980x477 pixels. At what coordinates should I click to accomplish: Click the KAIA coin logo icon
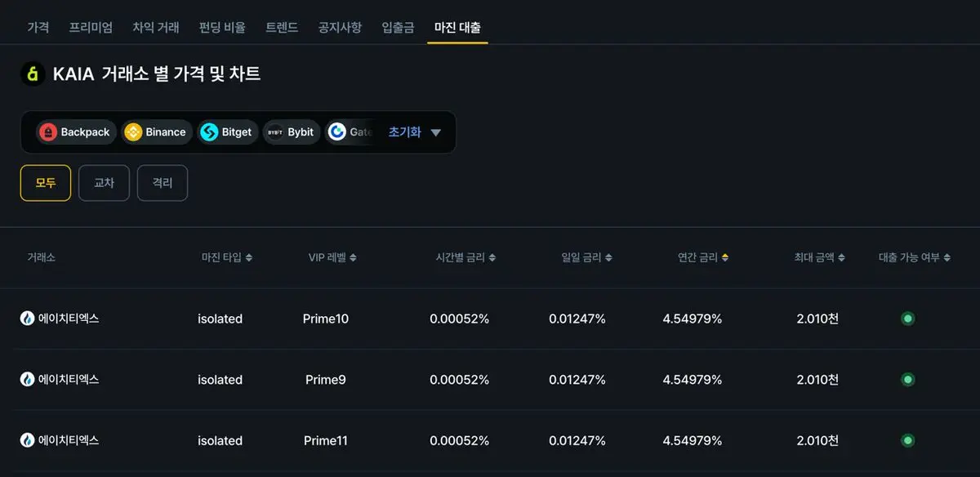(33, 74)
